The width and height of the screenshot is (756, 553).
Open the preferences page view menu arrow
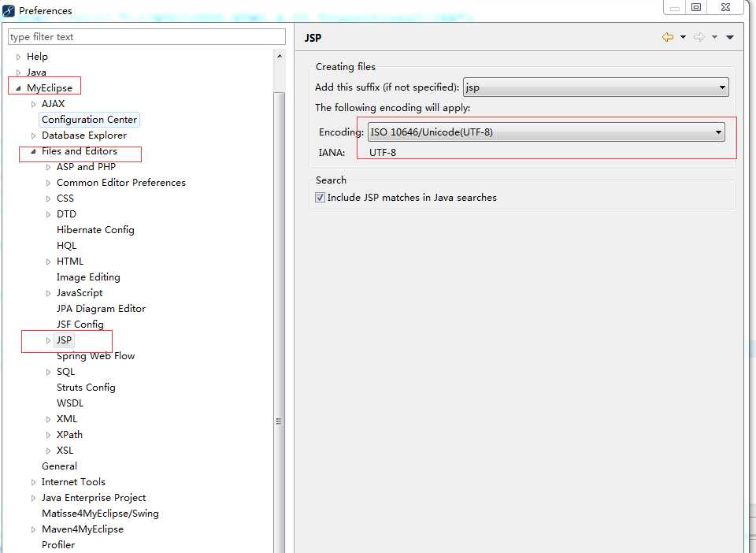pyautogui.click(x=730, y=37)
